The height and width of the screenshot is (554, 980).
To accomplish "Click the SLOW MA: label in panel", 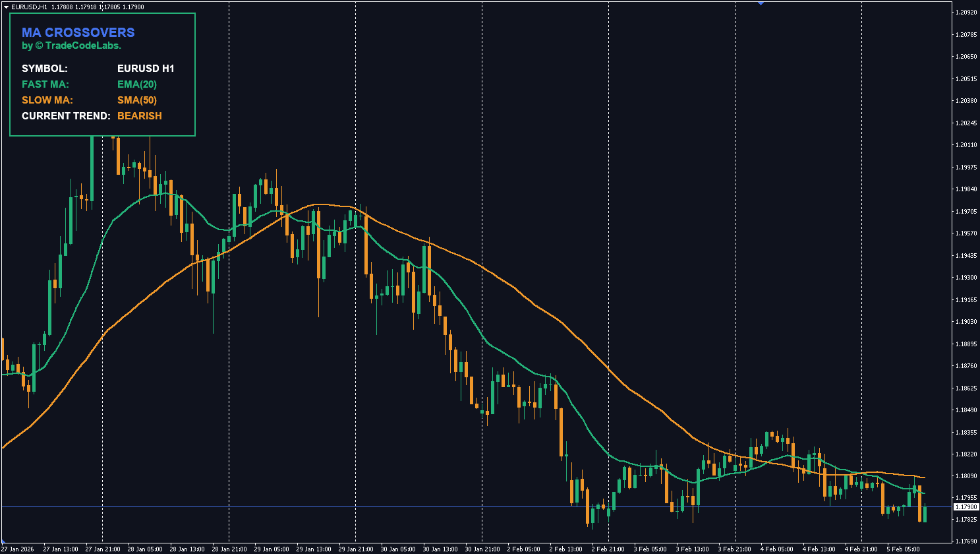I will (x=47, y=100).
